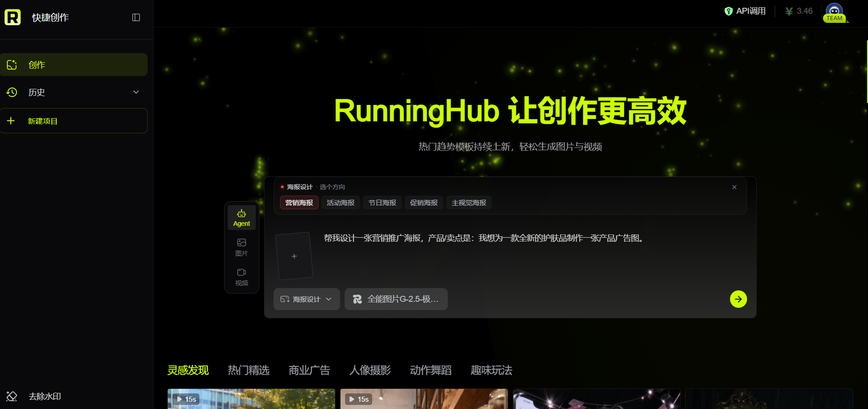This screenshot has width=868, height=409.
Task: Switch to the 动作舞蹈 tab
Action: (x=431, y=370)
